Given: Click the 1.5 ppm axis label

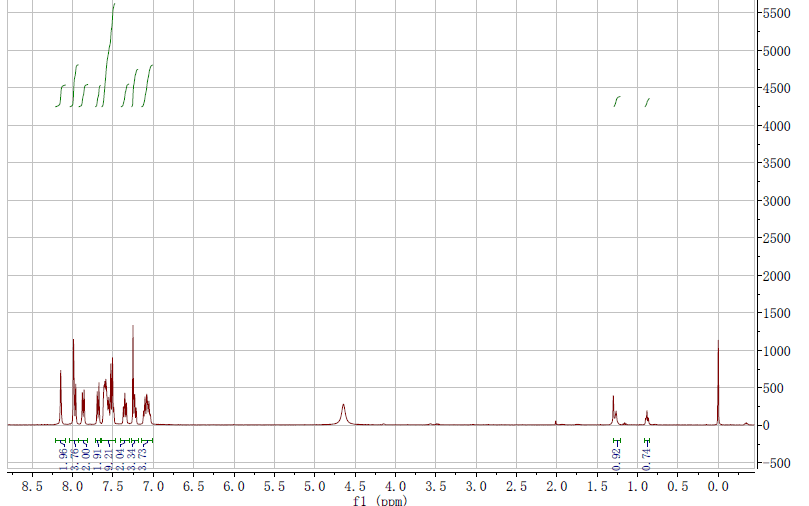Looking at the screenshot, I should (597, 486).
